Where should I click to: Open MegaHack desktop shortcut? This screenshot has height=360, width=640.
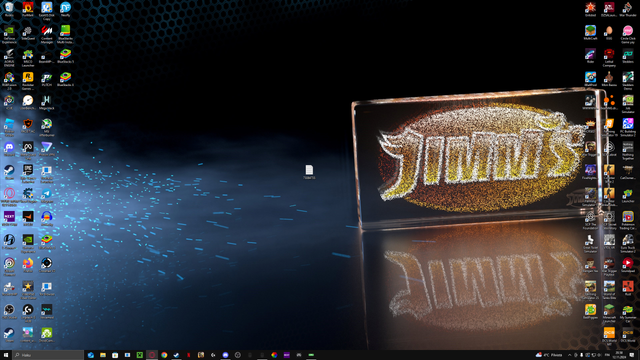coord(47,101)
